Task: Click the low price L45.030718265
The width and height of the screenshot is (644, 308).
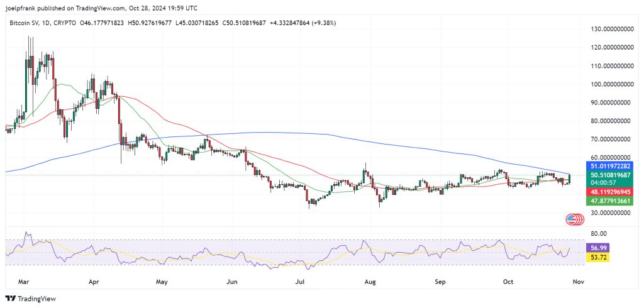Action: click(197, 23)
